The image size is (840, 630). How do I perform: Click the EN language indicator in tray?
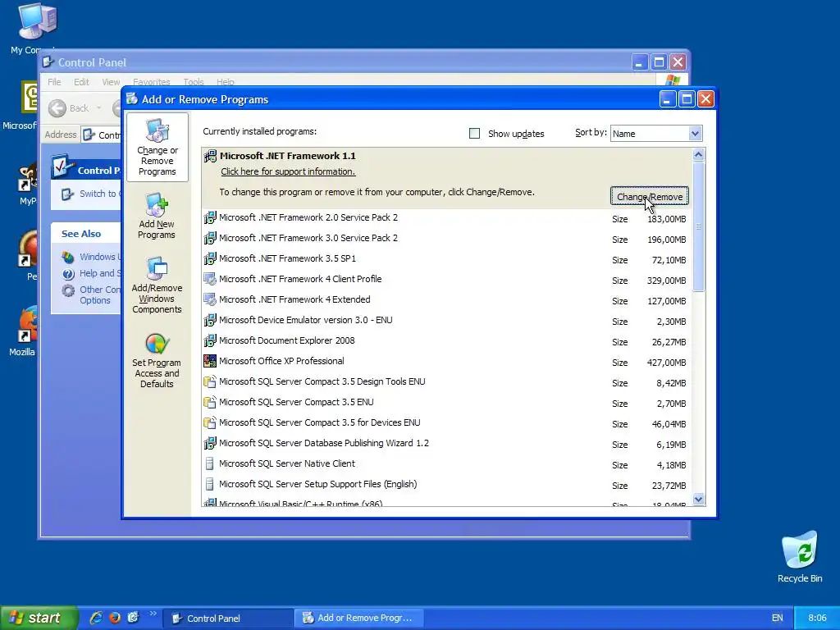pos(777,618)
